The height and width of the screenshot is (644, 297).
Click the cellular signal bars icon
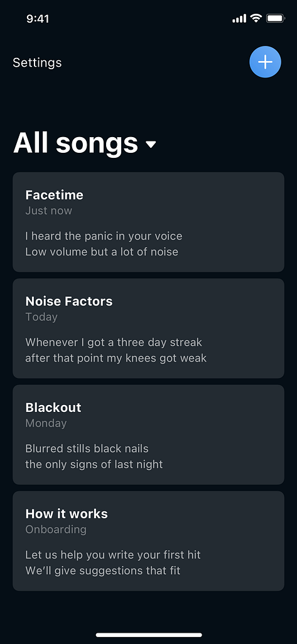[239, 18]
